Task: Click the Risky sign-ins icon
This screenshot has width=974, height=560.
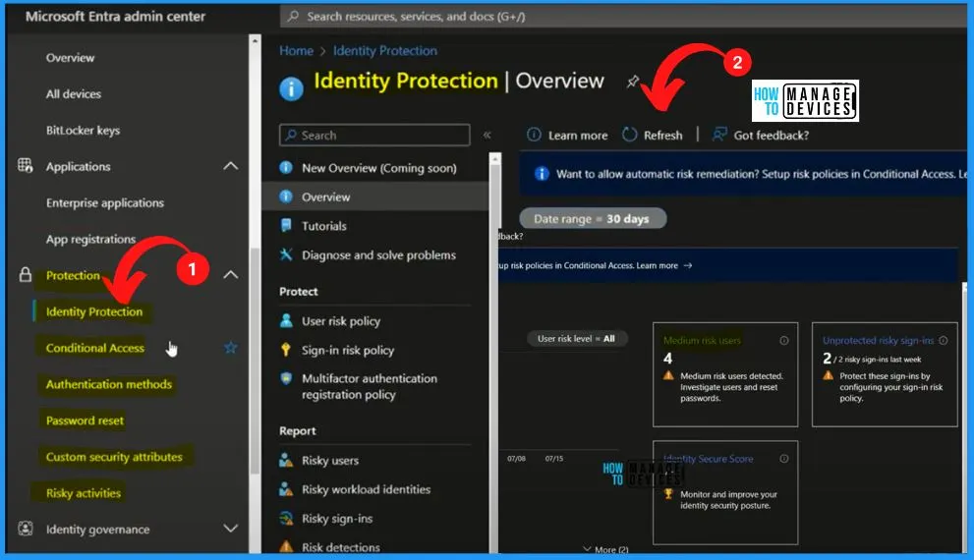Action: pos(286,518)
